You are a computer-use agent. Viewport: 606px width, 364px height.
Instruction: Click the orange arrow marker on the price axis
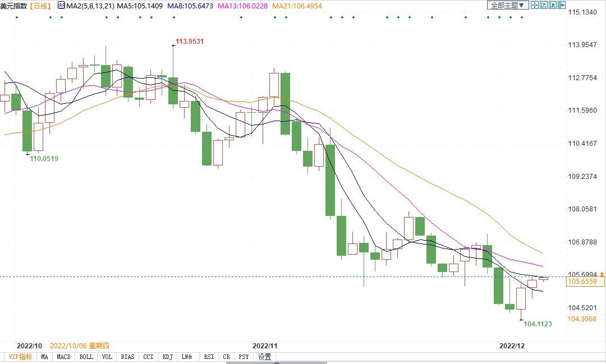click(603, 274)
